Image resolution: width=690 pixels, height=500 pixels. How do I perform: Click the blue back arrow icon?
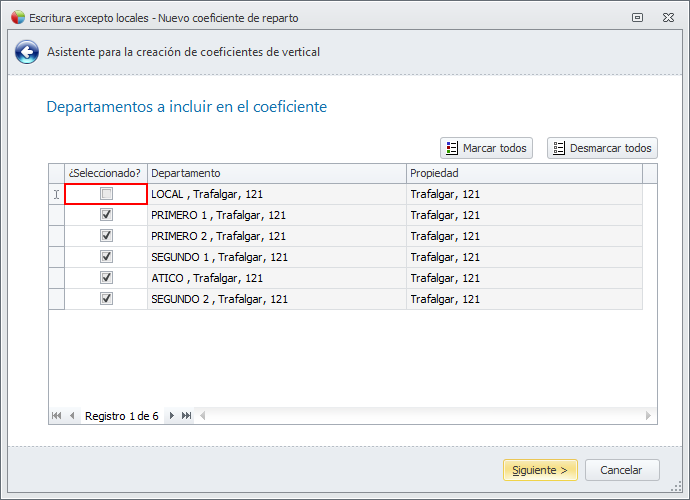coord(27,52)
